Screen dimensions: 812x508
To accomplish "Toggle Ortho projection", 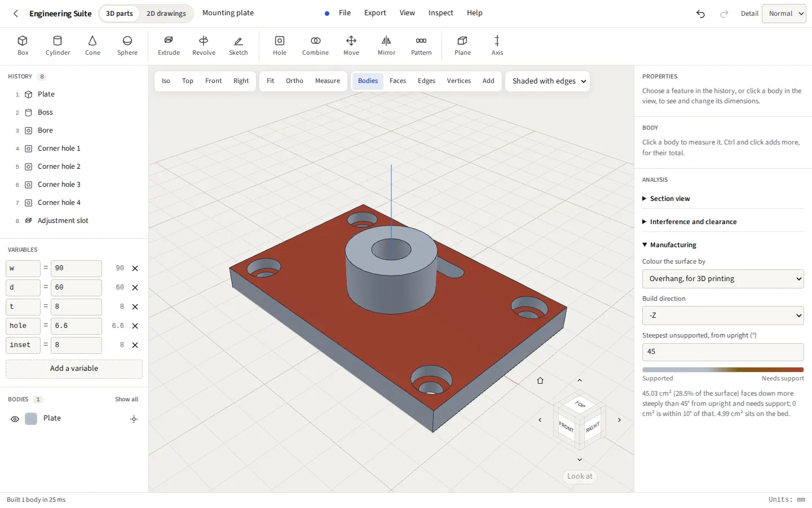I will [294, 81].
